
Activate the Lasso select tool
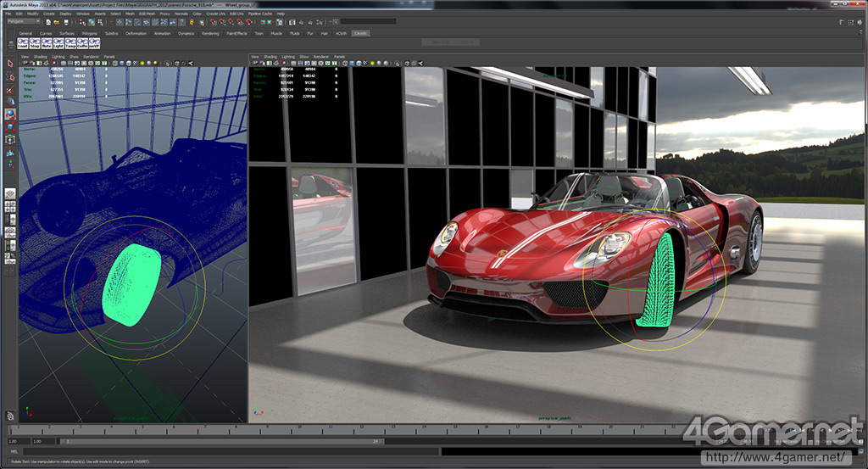point(10,76)
